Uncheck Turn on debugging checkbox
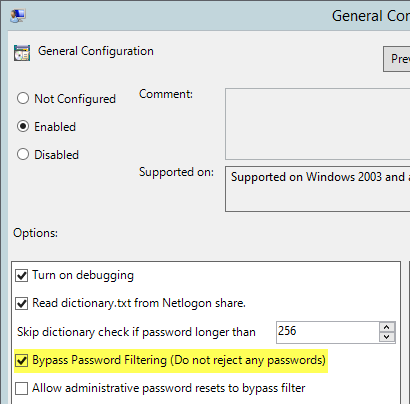 [22, 276]
